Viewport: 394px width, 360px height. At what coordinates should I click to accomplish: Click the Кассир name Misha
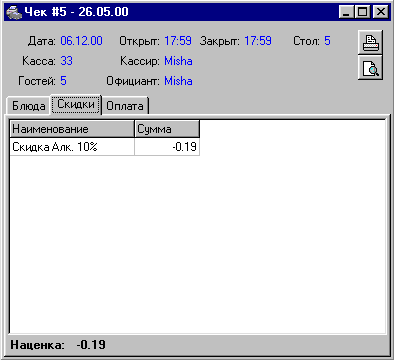178,61
